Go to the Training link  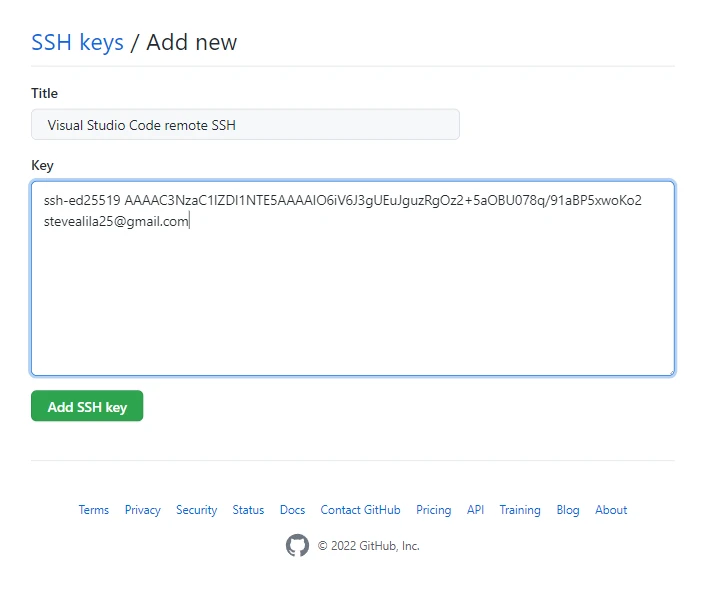pos(520,510)
